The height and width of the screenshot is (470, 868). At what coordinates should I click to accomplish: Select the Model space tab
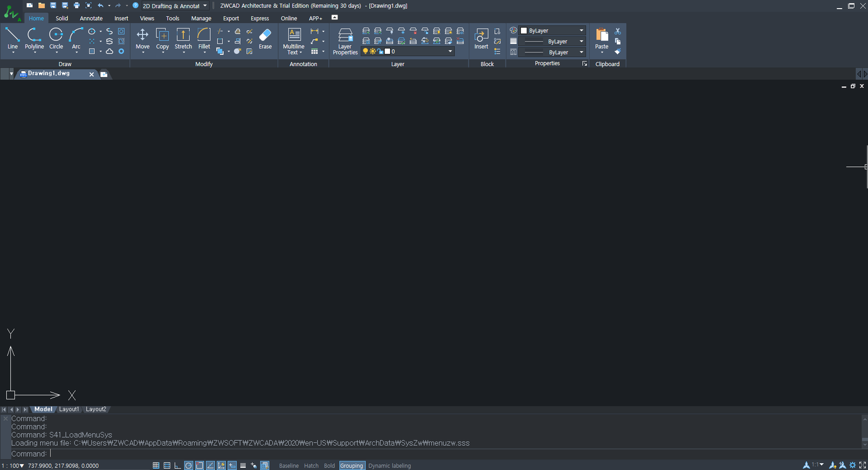click(43, 409)
